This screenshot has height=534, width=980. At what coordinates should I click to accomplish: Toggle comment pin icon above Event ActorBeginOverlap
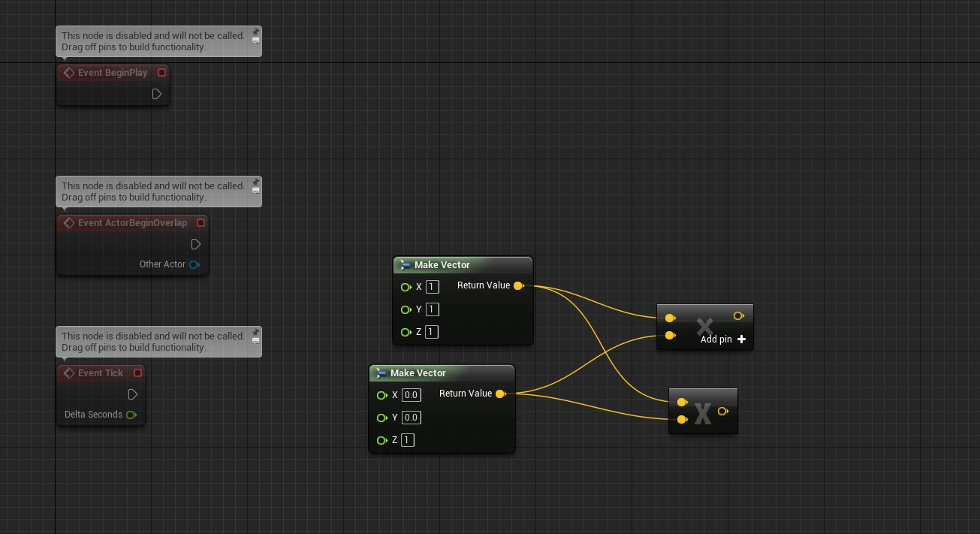256,182
